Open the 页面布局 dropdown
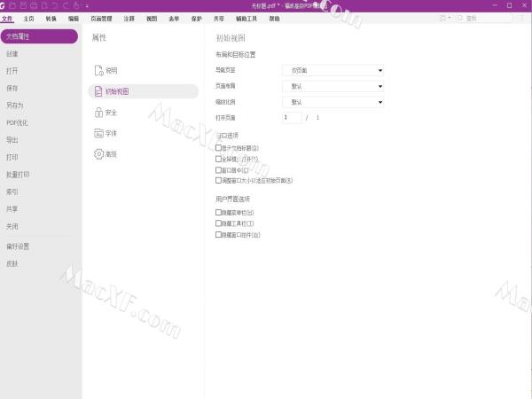Viewport: 532px width, 399px height. pos(332,86)
